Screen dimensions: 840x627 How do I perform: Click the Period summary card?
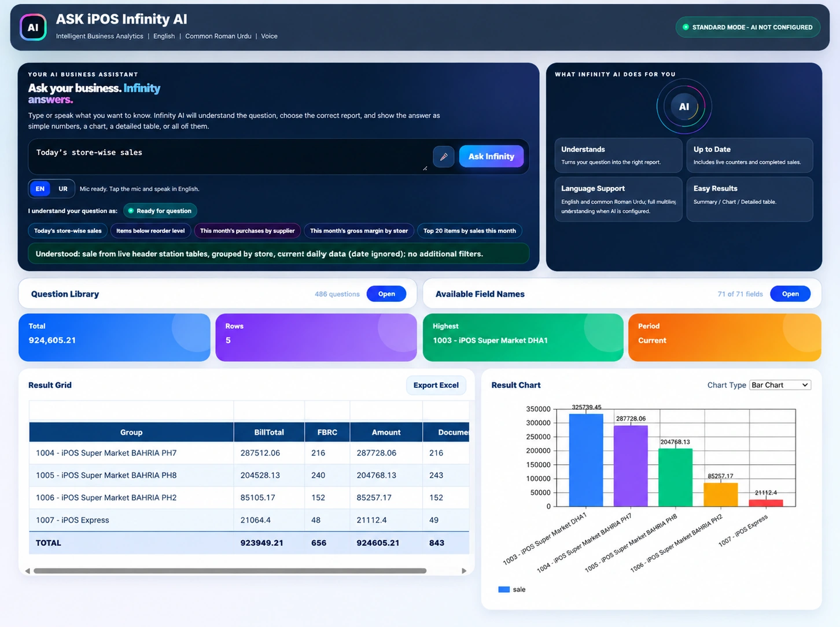pyautogui.click(x=724, y=338)
